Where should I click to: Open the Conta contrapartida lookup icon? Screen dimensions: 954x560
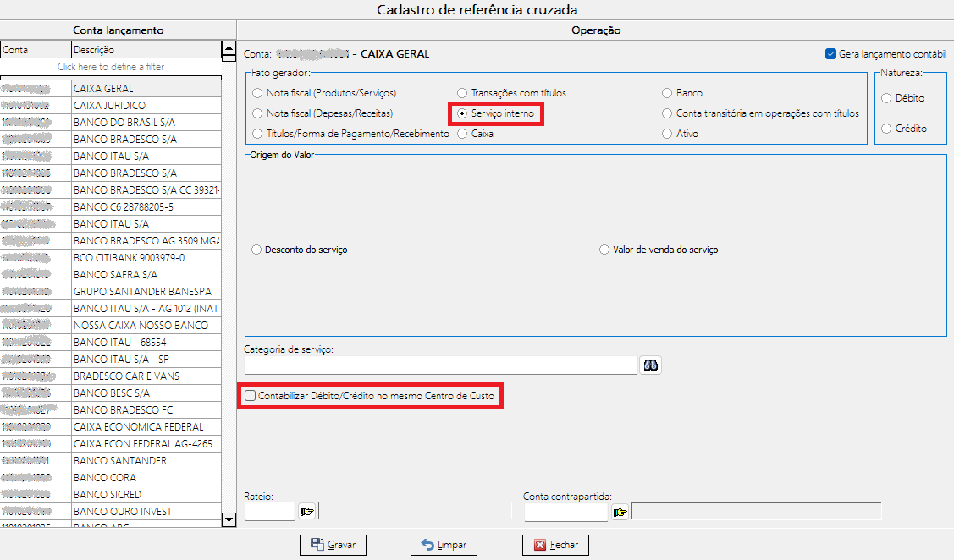[x=620, y=513]
